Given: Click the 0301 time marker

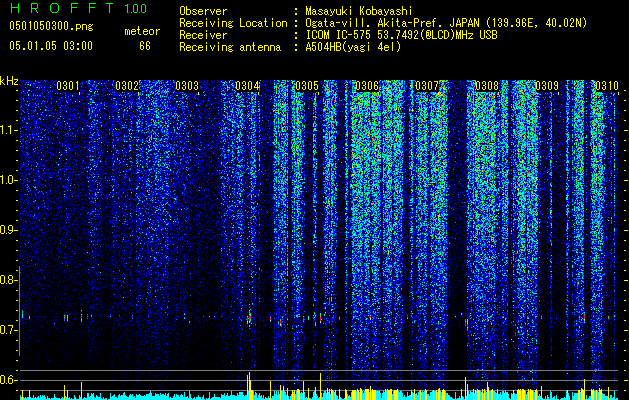Looking at the screenshot, I should [68, 86].
